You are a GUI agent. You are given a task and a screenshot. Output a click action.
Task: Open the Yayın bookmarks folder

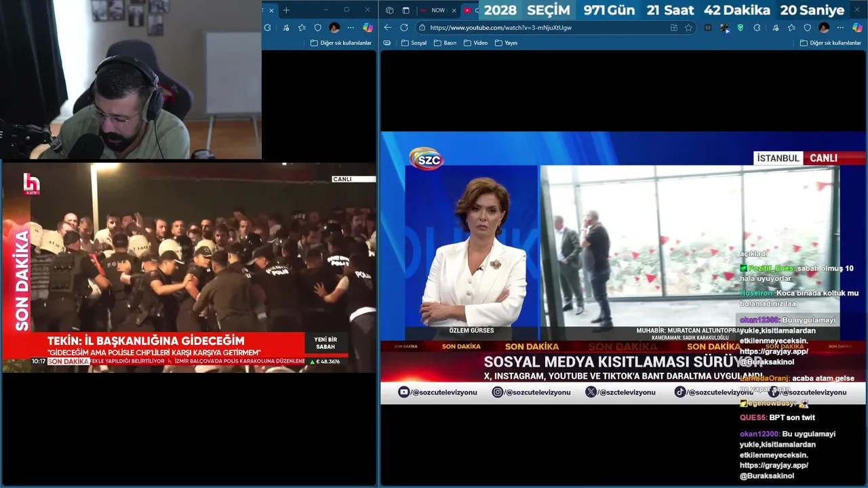(507, 43)
